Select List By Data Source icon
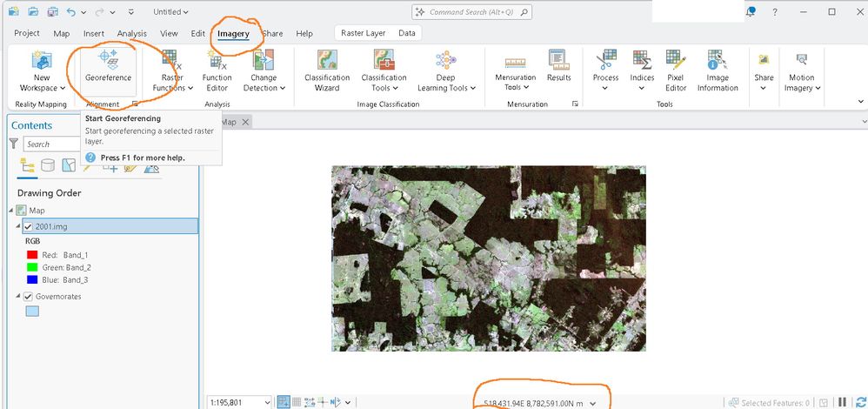The image size is (868, 409). [48, 165]
